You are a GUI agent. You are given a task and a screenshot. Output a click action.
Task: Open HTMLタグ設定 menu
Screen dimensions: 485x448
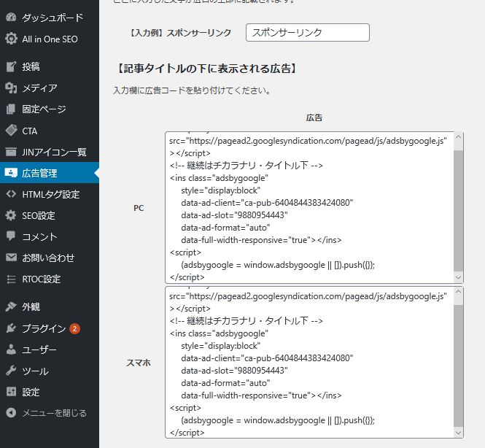tap(50, 194)
